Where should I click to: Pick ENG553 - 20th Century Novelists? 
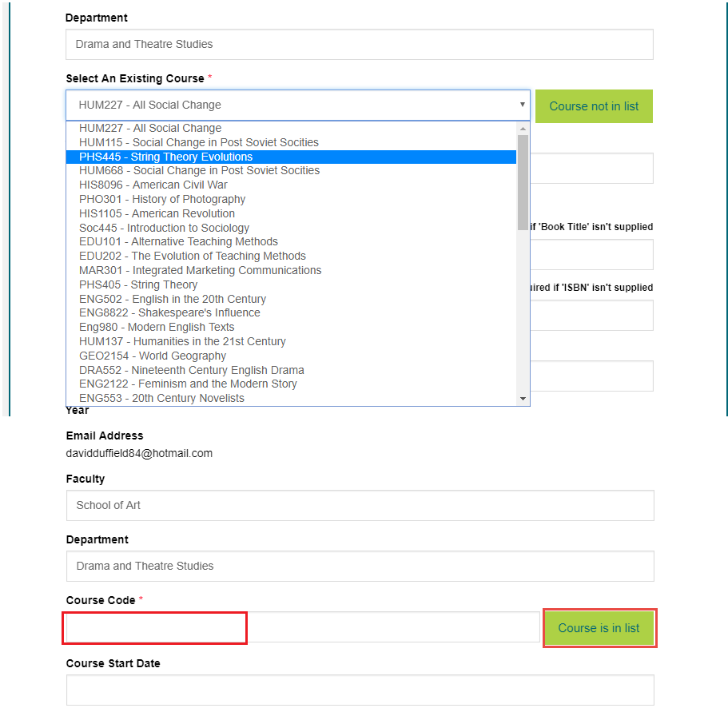click(161, 398)
